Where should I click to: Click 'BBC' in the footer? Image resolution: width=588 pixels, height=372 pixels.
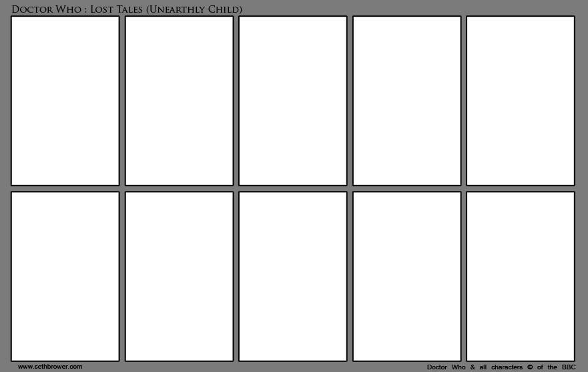point(569,367)
